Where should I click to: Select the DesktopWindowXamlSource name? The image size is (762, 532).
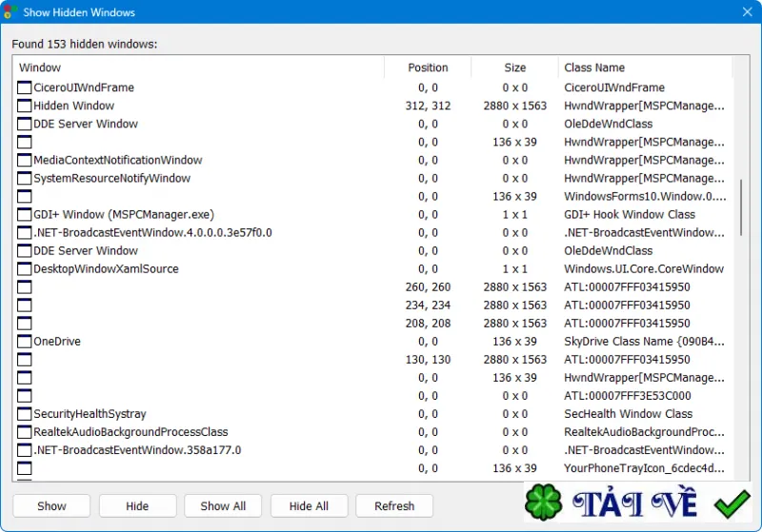(106, 269)
